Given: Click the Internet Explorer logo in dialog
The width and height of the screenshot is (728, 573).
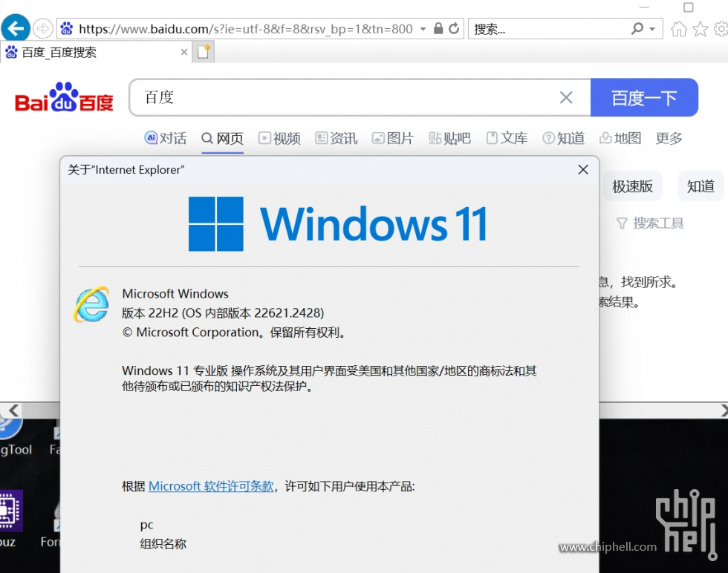Looking at the screenshot, I should coord(91,304).
